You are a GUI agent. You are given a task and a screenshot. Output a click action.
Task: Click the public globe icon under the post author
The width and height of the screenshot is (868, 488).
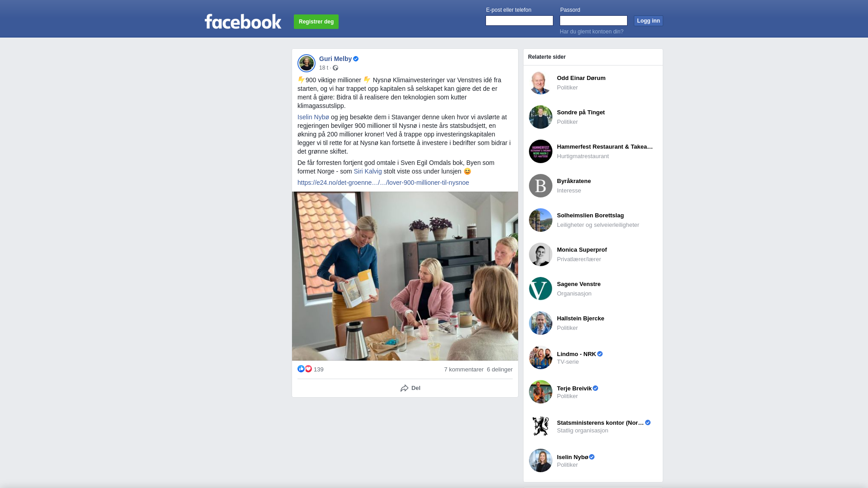pos(335,68)
